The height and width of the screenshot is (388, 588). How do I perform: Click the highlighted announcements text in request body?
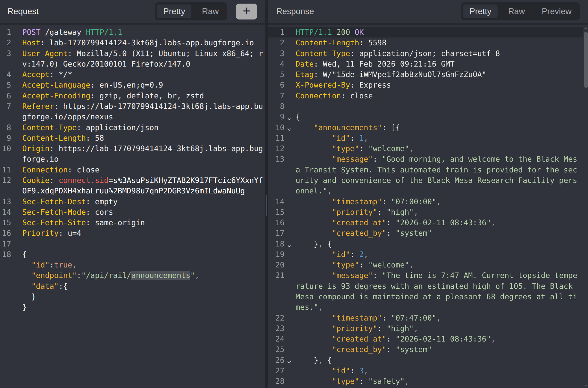161,276
